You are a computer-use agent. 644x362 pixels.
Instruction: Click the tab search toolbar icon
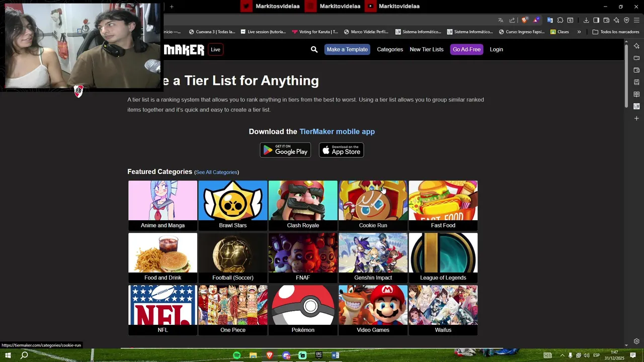click(x=570, y=20)
